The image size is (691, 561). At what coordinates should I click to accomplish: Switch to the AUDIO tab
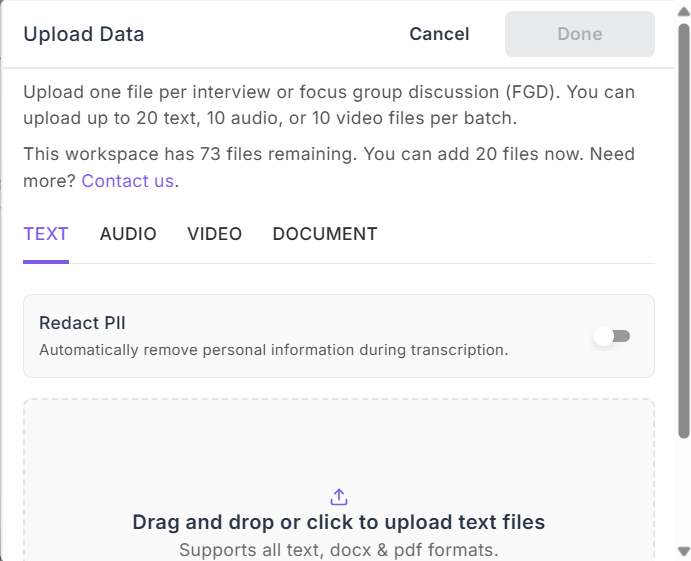[128, 234]
